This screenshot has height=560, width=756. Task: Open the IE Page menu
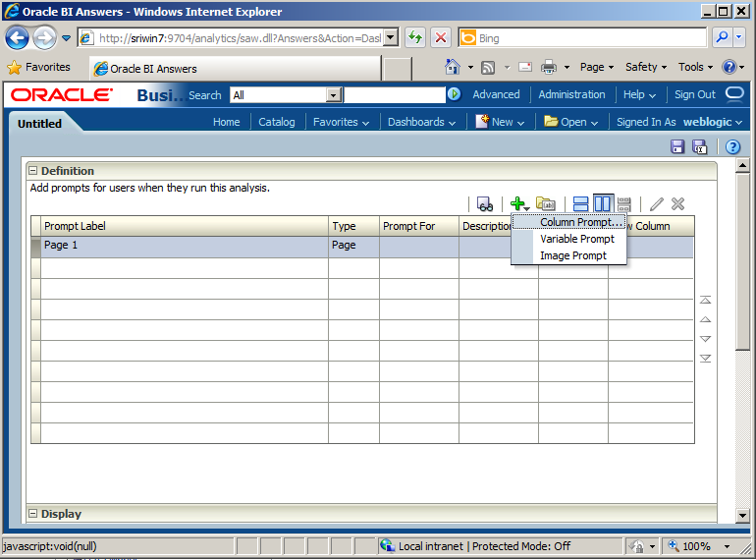tap(597, 67)
